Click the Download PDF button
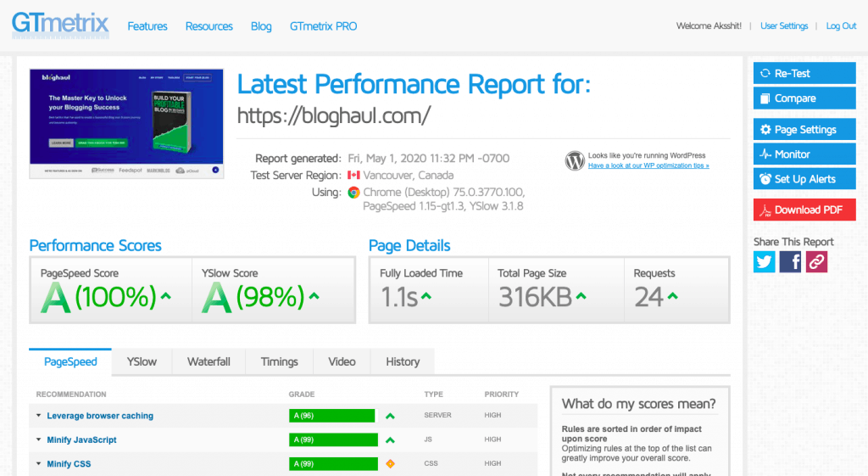Screen dimensions: 868x476 point(804,210)
